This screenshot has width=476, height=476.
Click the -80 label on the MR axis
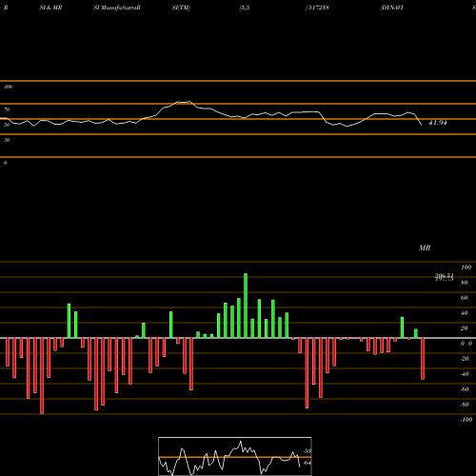(465, 405)
